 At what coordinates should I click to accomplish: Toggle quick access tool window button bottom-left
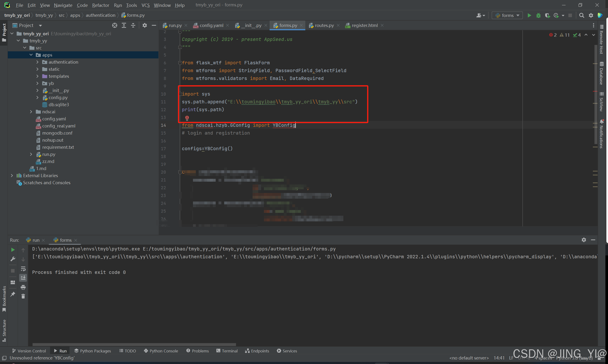point(4,358)
